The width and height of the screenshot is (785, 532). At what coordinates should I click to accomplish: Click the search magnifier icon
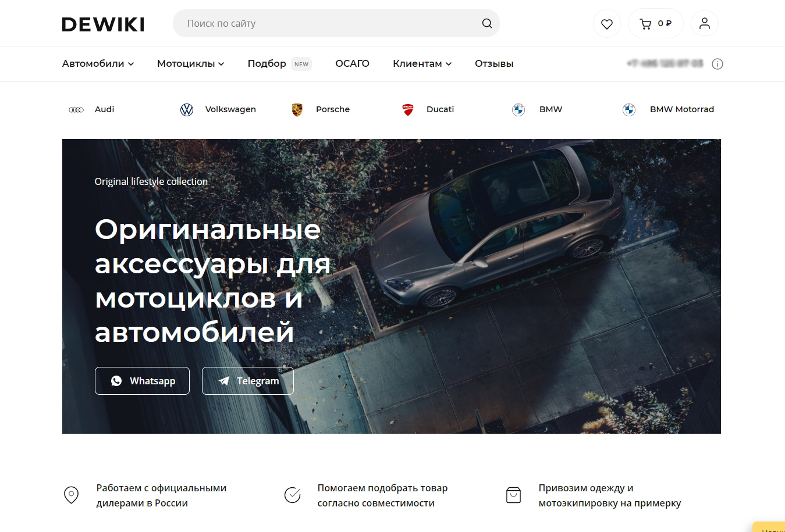[486, 24]
